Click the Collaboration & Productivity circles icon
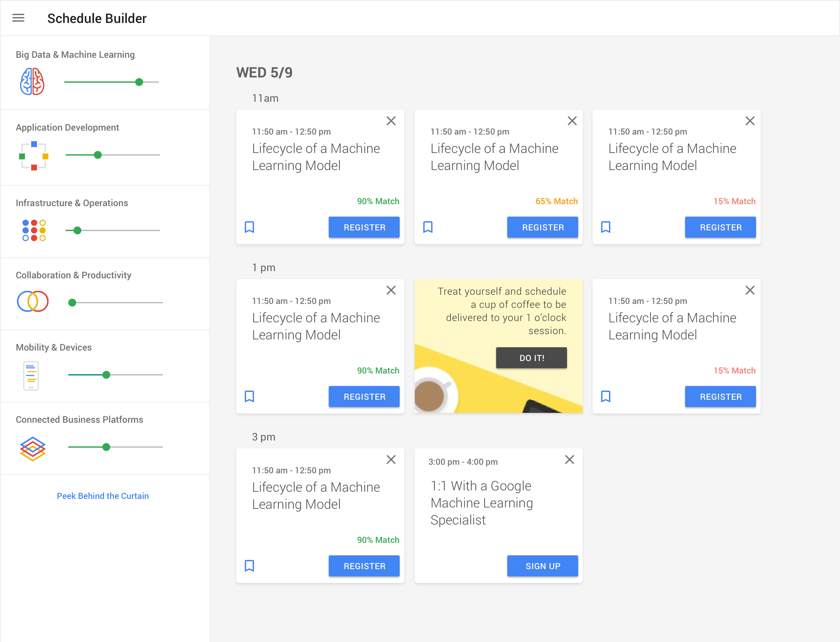 (32, 301)
